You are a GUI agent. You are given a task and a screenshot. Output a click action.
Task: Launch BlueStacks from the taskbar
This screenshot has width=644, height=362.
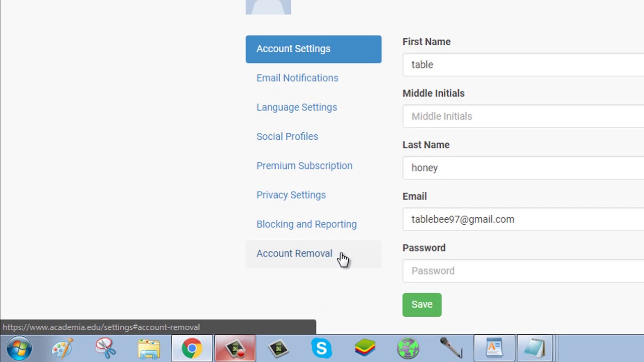365,348
